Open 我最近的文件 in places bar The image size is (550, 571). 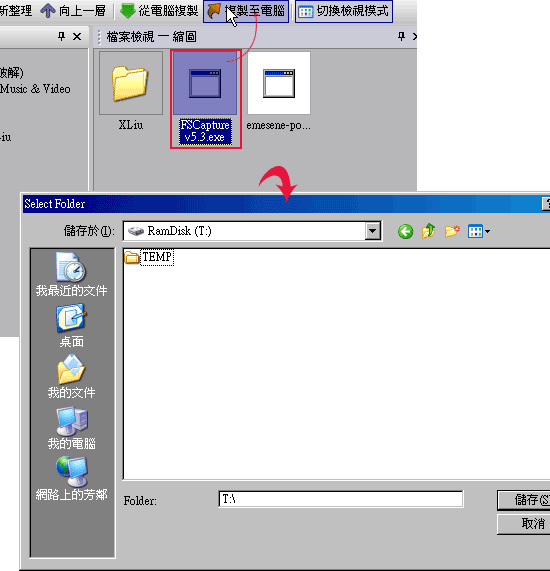71,274
